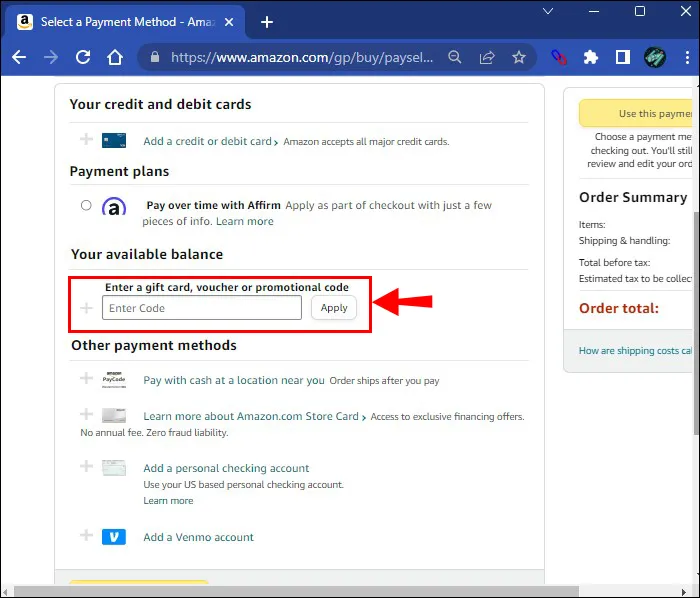Click the Amazon Store Card image

114,415
